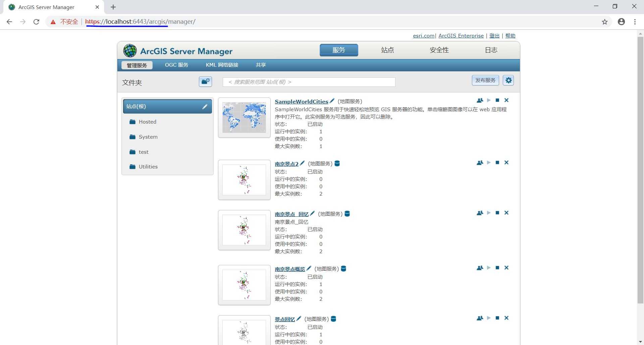Image resolution: width=644 pixels, height=345 pixels.
Task: Create a new folder with folder icon
Action: point(205,81)
